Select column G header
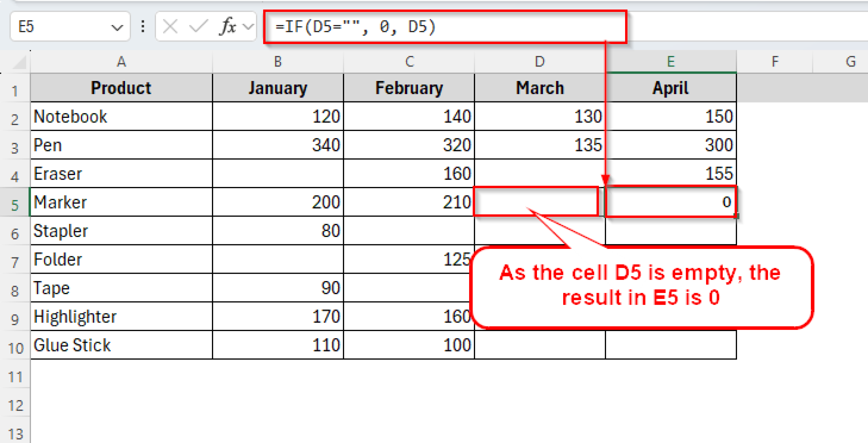Image resolution: width=868 pixels, height=443 pixels. click(x=850, y=61)
